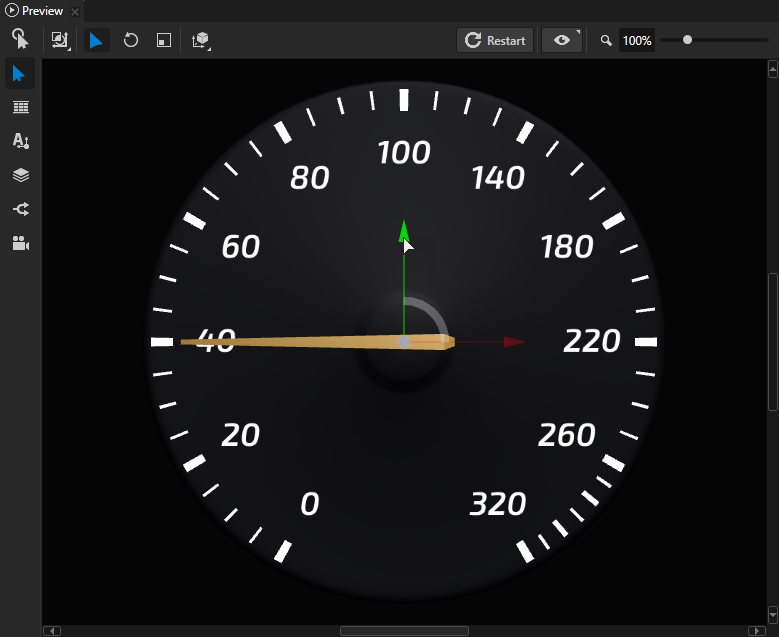Toggle the eye visibility options button

point(562,40)
